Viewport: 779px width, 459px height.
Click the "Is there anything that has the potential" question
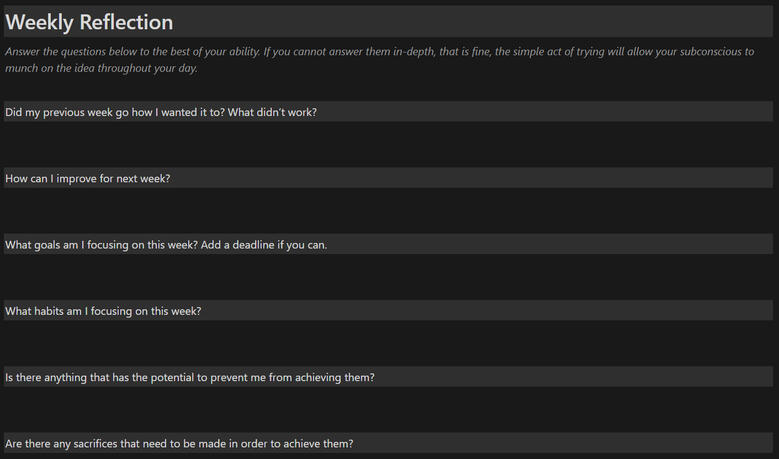point(190,377)
